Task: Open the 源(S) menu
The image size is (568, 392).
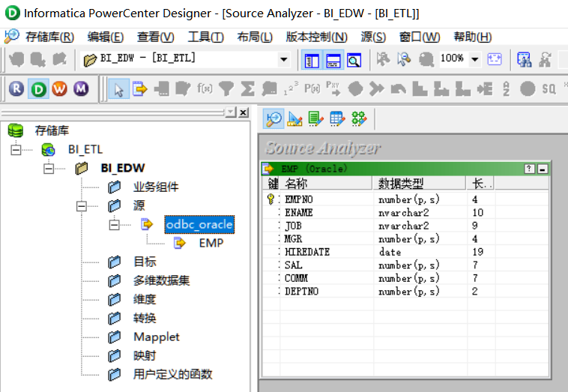Action: point(373,37)
